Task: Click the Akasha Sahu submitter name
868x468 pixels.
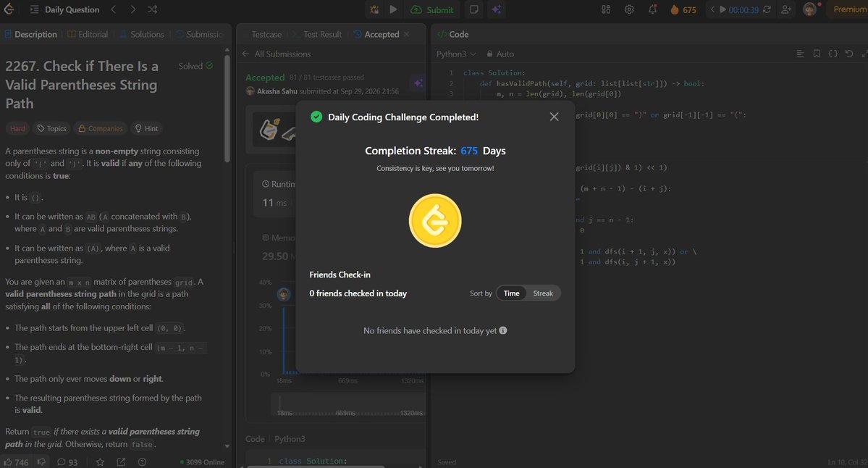Action: pyautogui.click(x=277, y=91)
